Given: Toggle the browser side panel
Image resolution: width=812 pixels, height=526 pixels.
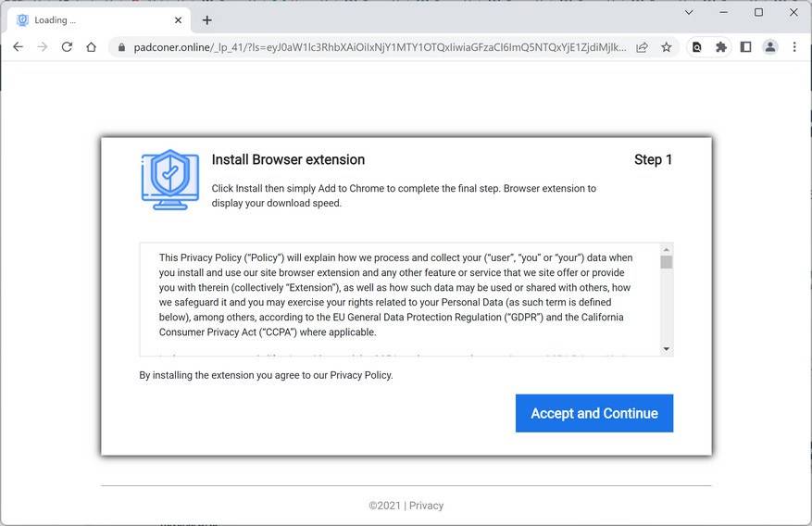Looking at the screenshot, I should pyautogui.click(x=745, y=47).
